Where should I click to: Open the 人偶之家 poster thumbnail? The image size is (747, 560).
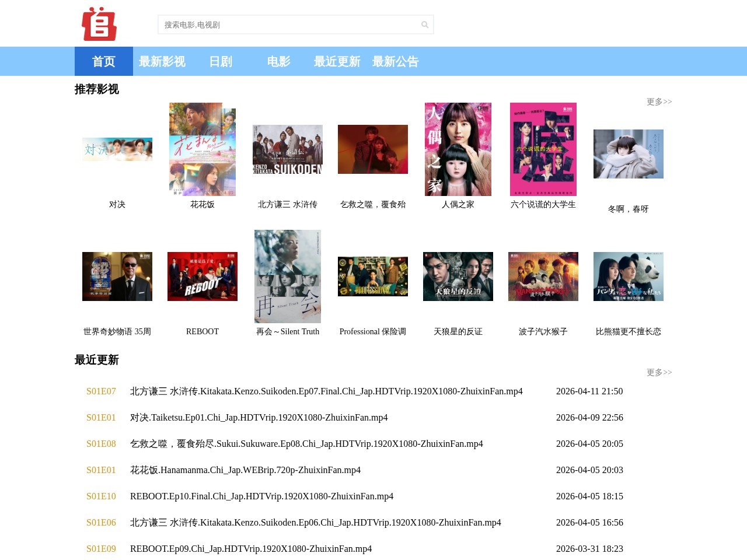point(458,149)
